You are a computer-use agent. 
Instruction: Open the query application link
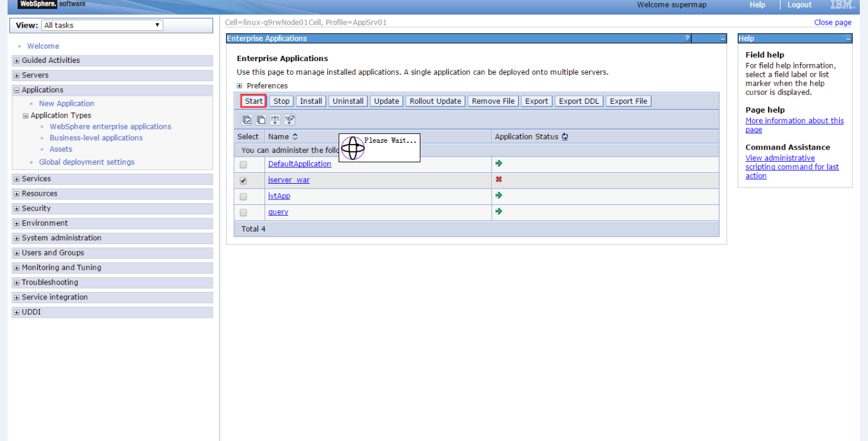[278, 212]
